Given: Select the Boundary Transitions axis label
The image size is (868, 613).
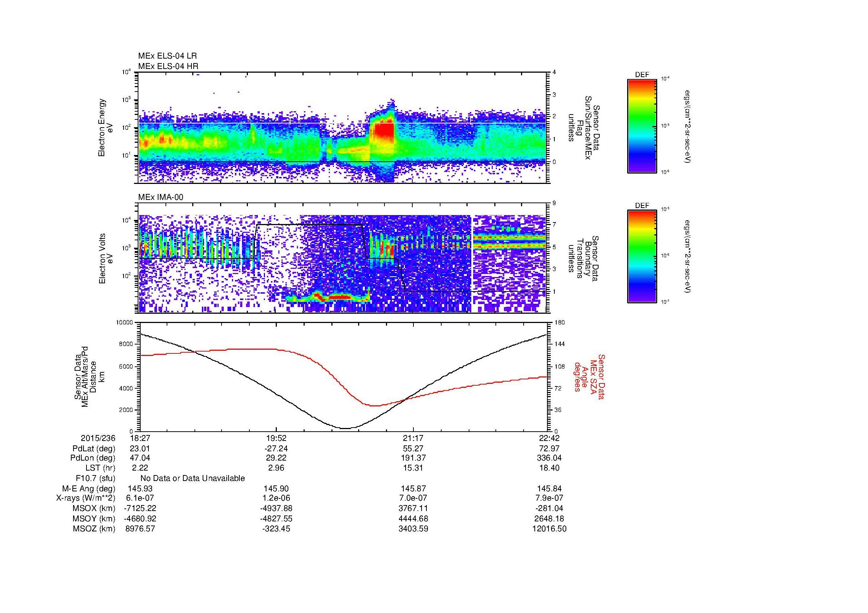Looking at the screenshot, I should 583,258.
